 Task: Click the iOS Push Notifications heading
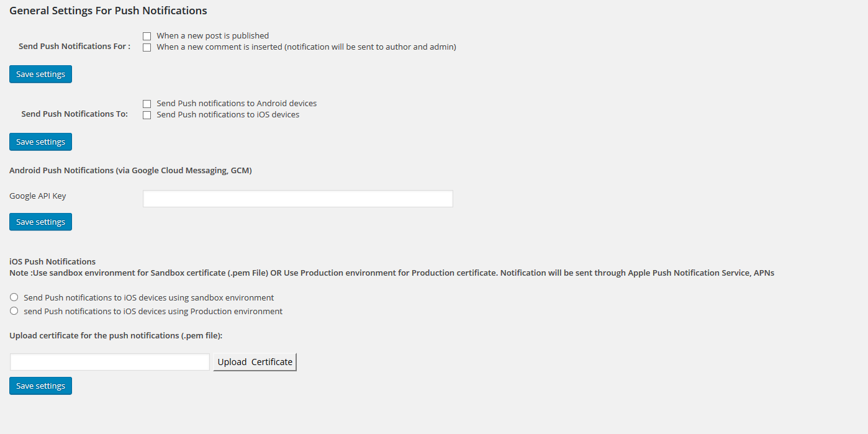click(x=53, y=261)
